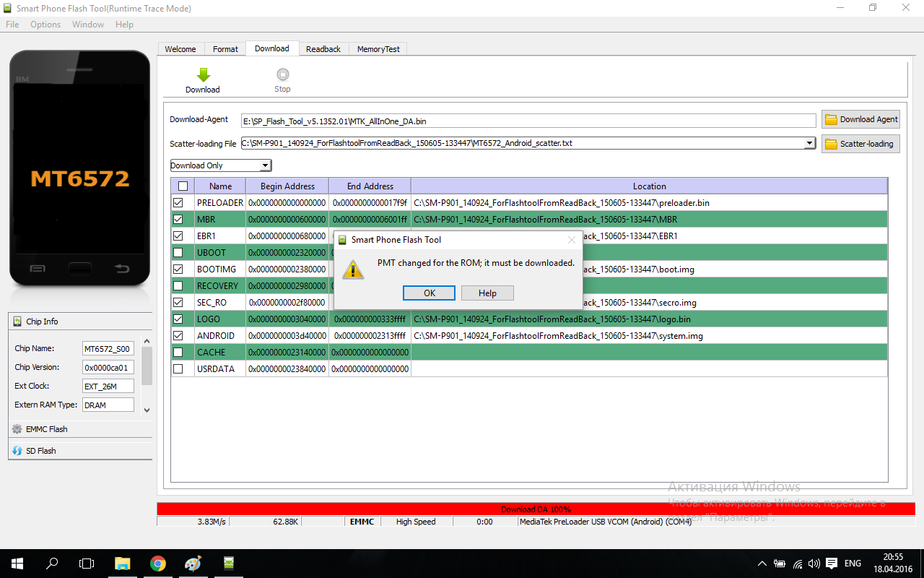Open File Explorer from the taskbar

[122, 564]
